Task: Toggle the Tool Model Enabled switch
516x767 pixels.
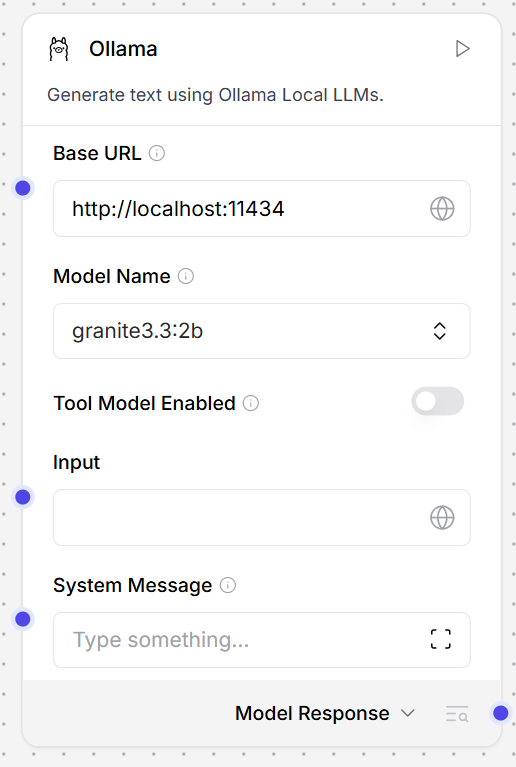Action: point(438,402)
